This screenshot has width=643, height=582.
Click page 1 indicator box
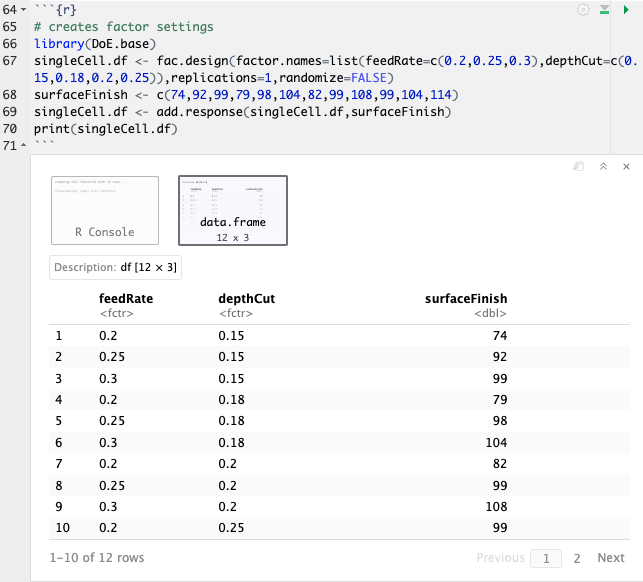point(546,558)
